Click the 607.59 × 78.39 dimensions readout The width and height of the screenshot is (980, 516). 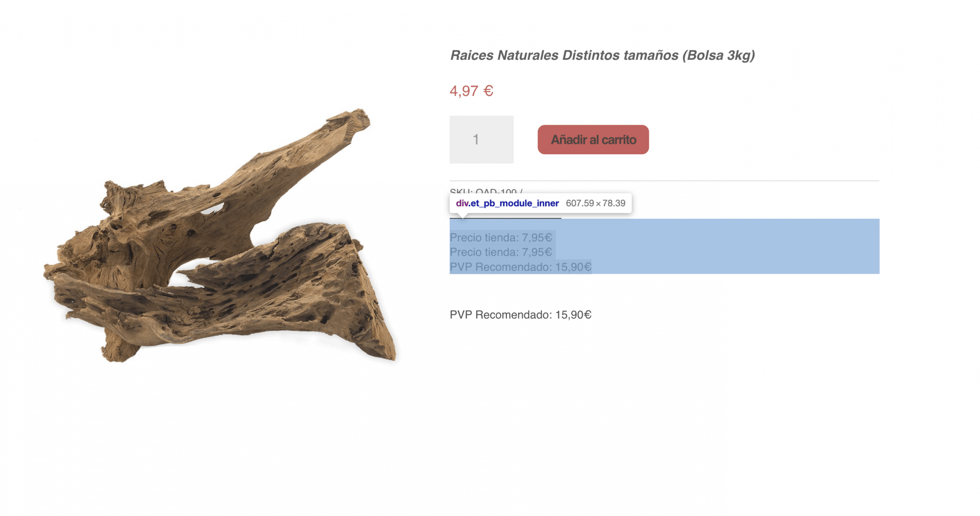pos(595,203)
